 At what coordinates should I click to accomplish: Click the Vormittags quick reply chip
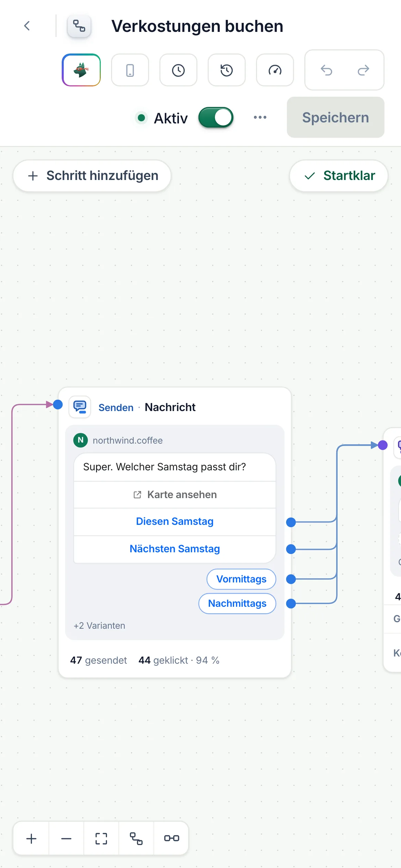tap(241, 579)
